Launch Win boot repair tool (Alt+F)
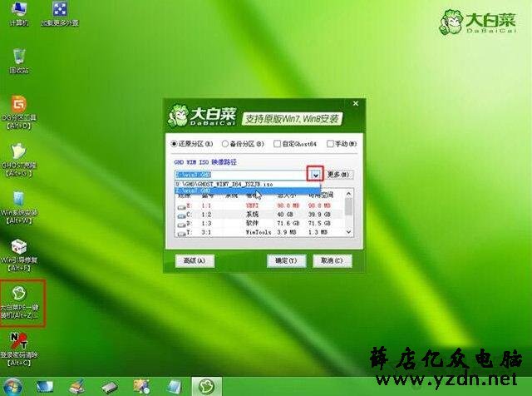532x396 pixels. tap(19, 255)
